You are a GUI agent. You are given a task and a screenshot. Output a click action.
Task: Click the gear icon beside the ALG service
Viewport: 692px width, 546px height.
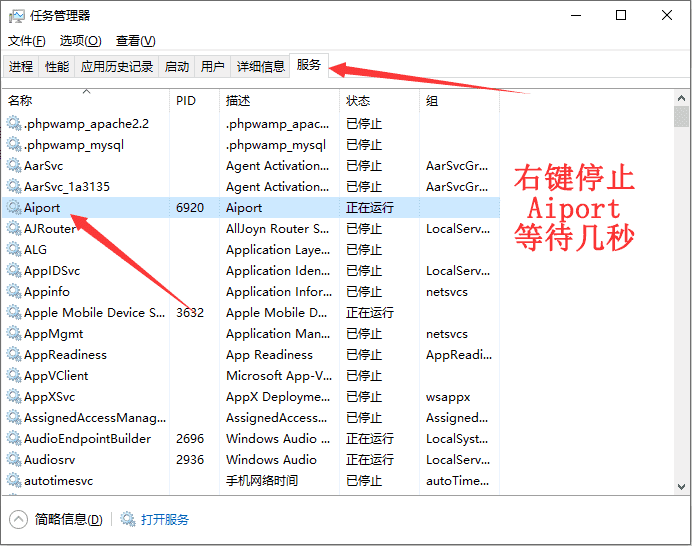coord(14,250)
